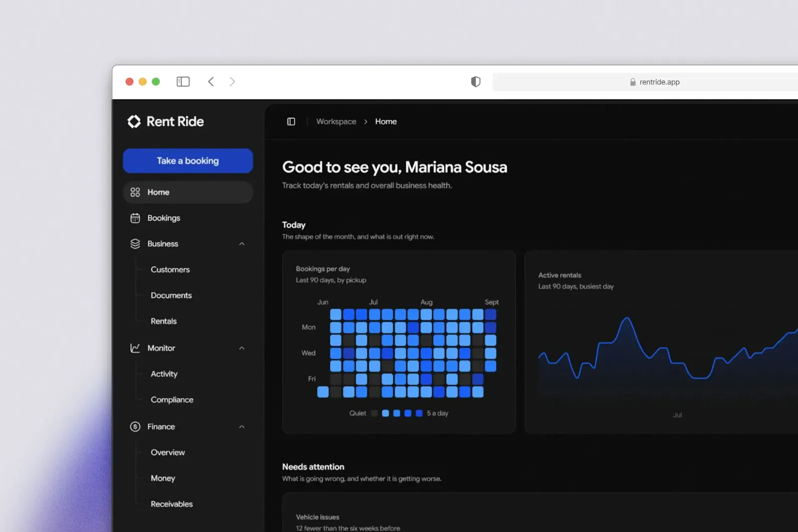Click 'Last 90 days, busiest day' subtitle
This screenshot has width=798, height=532.
coord(576,287)
